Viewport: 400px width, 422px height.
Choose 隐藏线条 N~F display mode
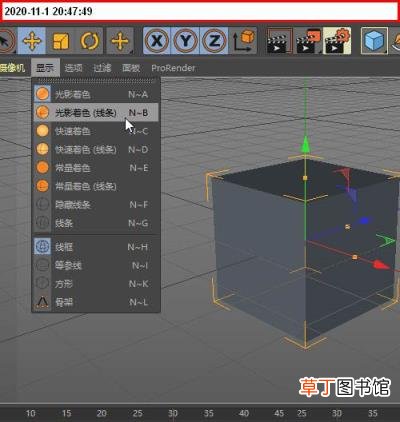pos(96,205)
